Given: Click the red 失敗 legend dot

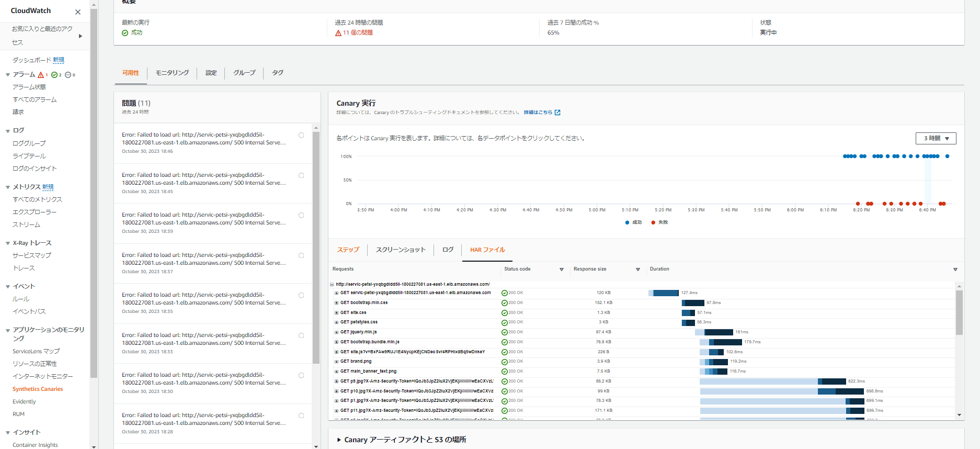Looking at the screenshot, I should click(x=653, y=222).
